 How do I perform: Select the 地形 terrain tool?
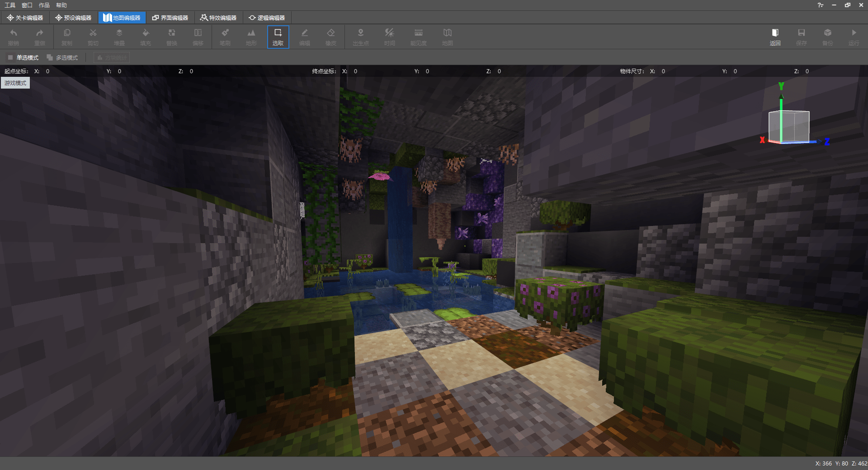[x=251, y=37]
